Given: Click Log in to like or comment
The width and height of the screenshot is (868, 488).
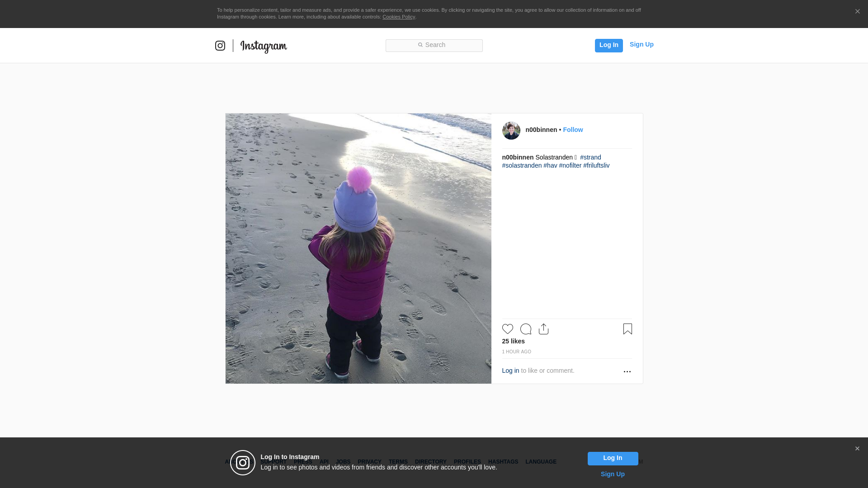Looking at the screenshot, I should [x=510, y=371].
